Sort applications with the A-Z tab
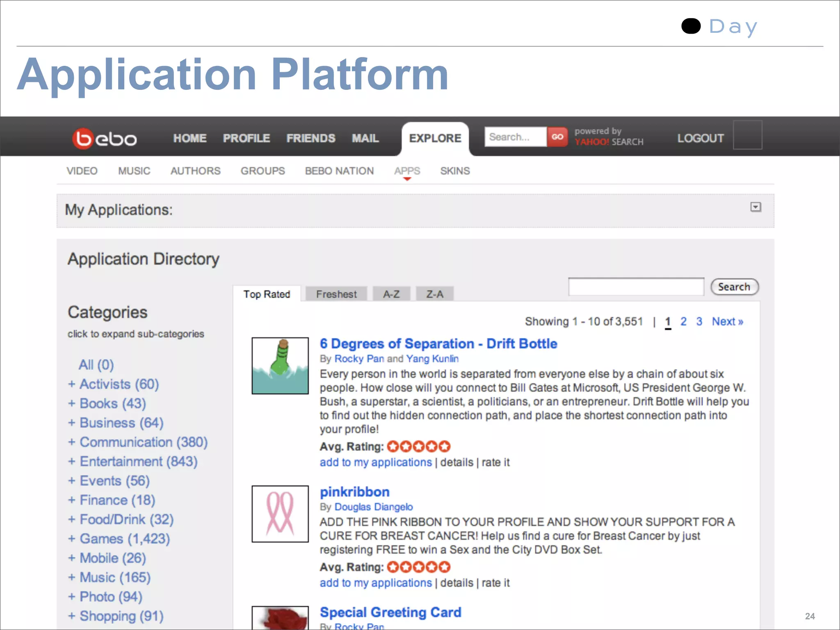This screenshot has height=630, width=840. [391, 294]
